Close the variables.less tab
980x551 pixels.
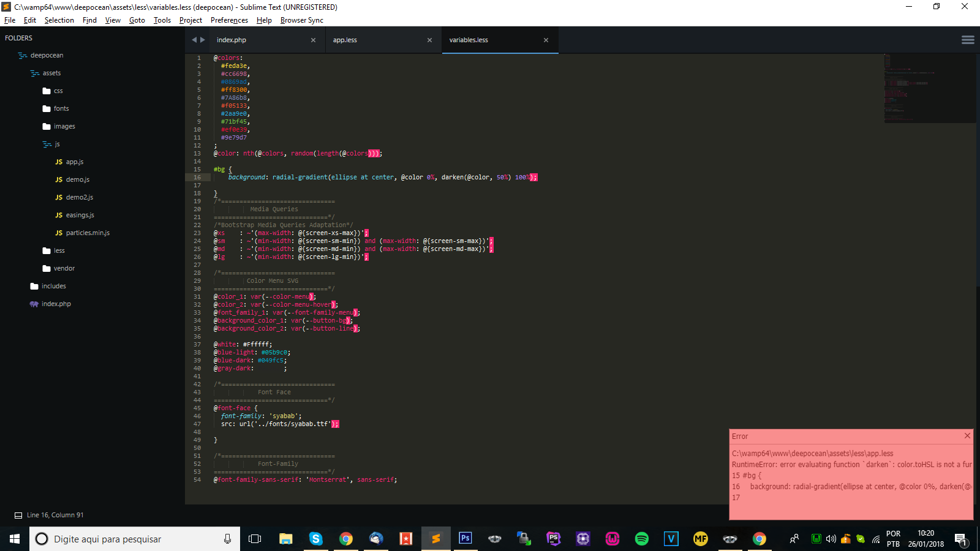click(x=546, y=40)
